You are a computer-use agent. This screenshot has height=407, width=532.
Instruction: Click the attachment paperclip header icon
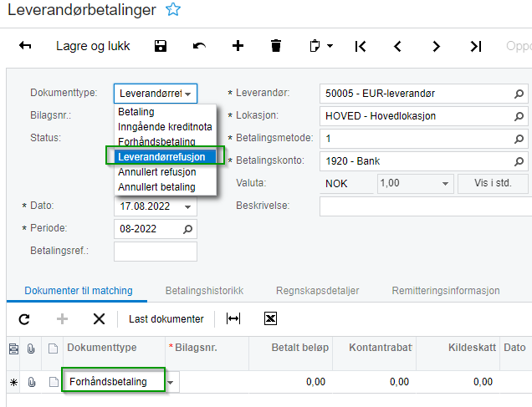(x=31, y=348)
